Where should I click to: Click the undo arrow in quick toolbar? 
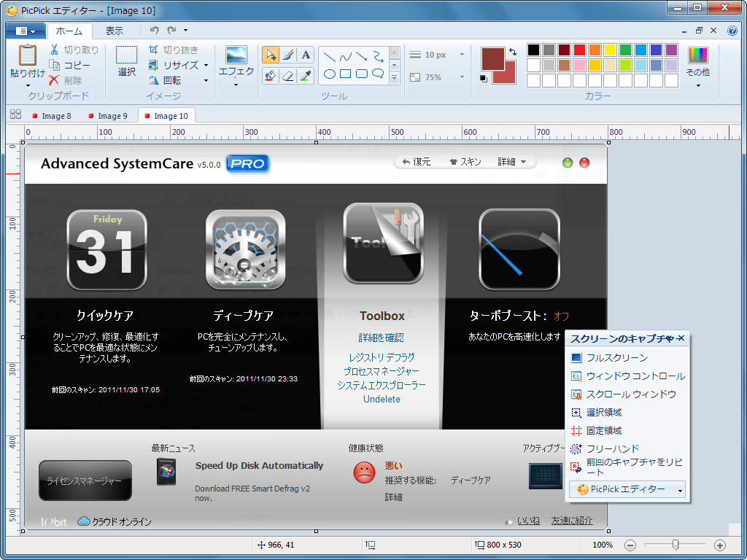click(154, 30)
